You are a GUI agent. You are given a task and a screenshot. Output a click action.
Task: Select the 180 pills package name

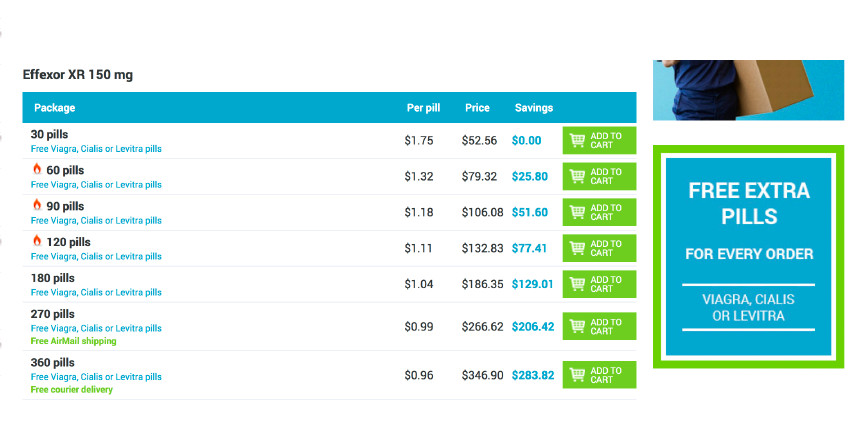click(53, 278)
